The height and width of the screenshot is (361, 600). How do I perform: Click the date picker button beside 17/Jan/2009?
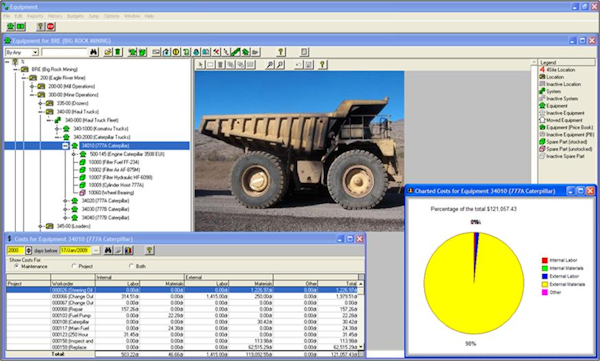point(96,250)
